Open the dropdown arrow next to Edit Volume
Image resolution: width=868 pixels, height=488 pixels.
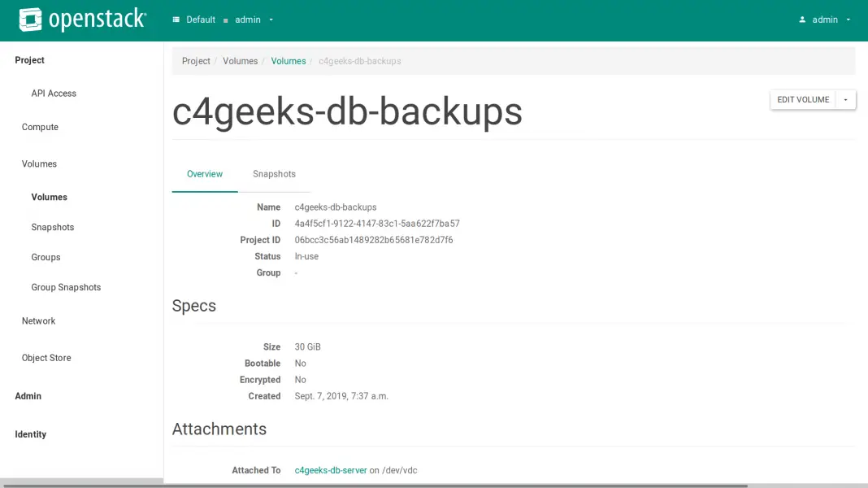[x=845, y=99]
